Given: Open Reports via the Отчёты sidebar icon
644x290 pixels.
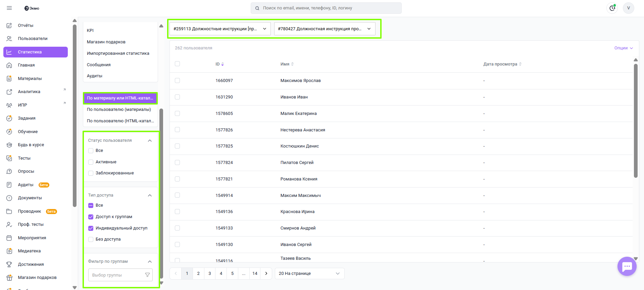Looking at the screenshot, I should [x=9, y=26].
